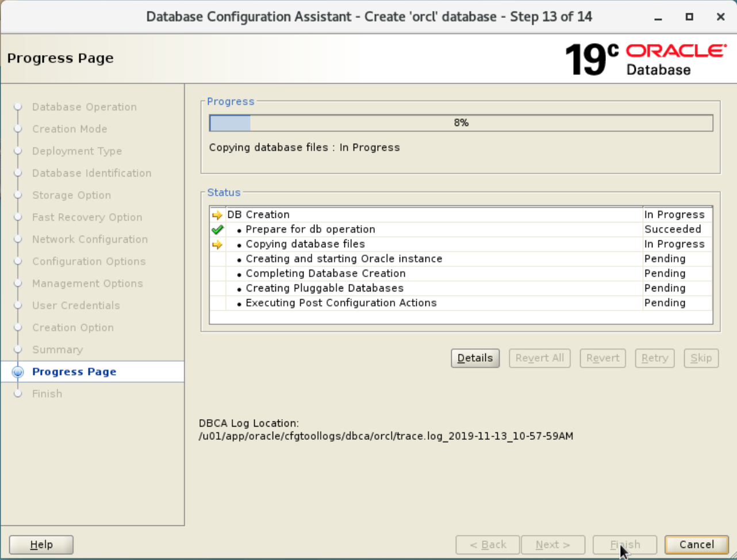This screenshot has width=737, height=560.
Task: Select the Storage Option step
Action: click(x=71, y=195)
